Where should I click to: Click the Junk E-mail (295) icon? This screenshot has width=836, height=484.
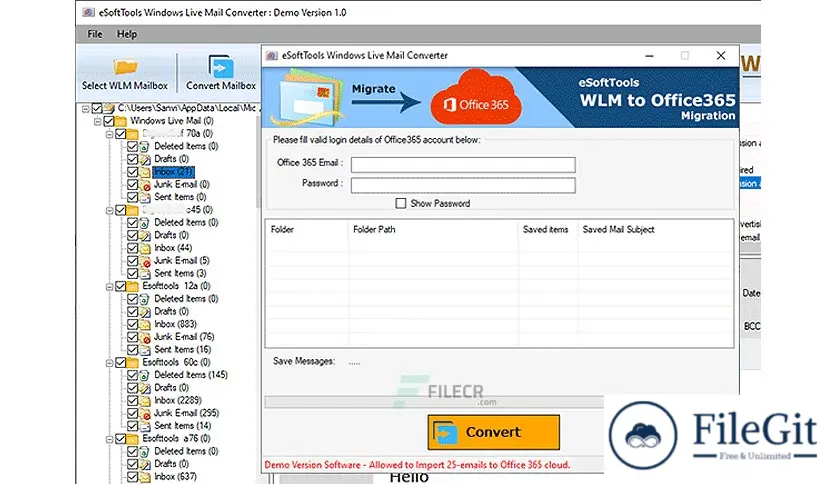coord(145,414)
